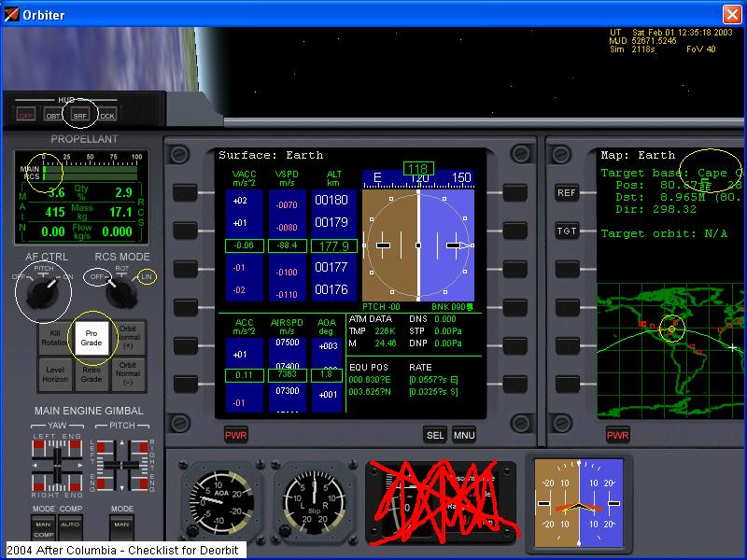This screenshot has width=747, height=560.
Task: Engage Orbit Normal (-) nav mode
Action: pos(128,374)
